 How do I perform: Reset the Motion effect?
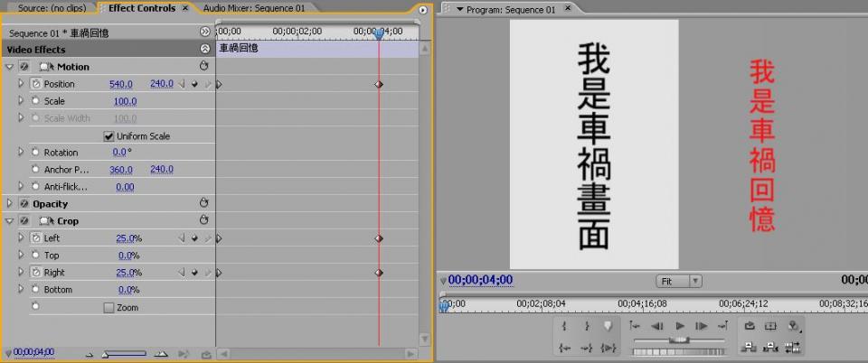203,66
